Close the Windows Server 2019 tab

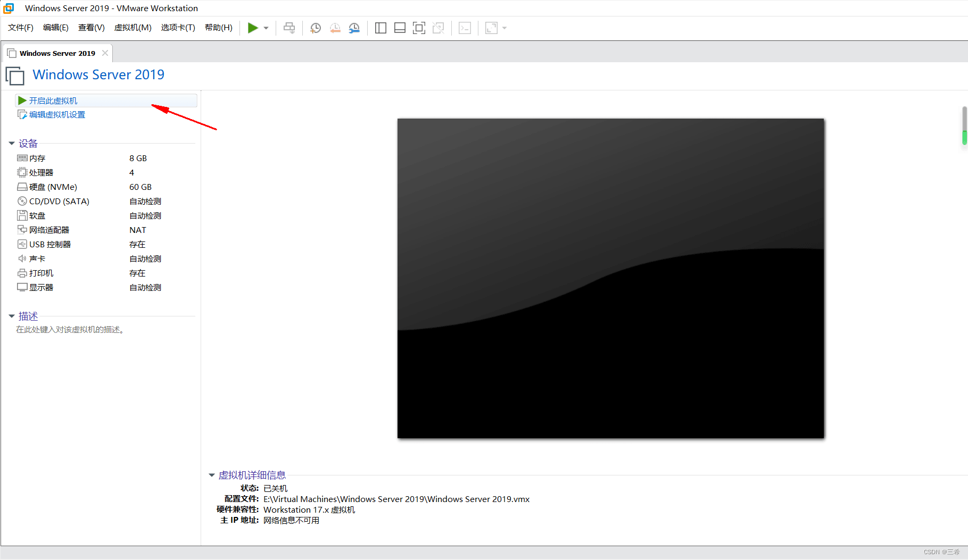click(x=105, y=53)
